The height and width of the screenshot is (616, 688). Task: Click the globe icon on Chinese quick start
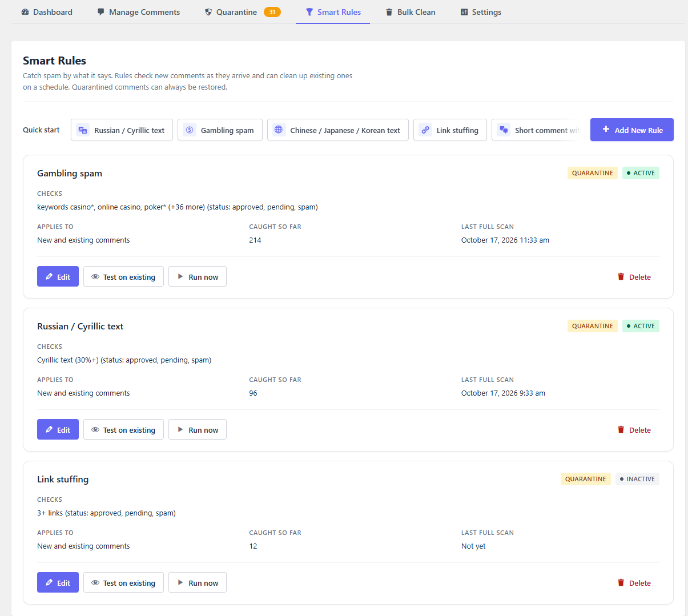279,130
